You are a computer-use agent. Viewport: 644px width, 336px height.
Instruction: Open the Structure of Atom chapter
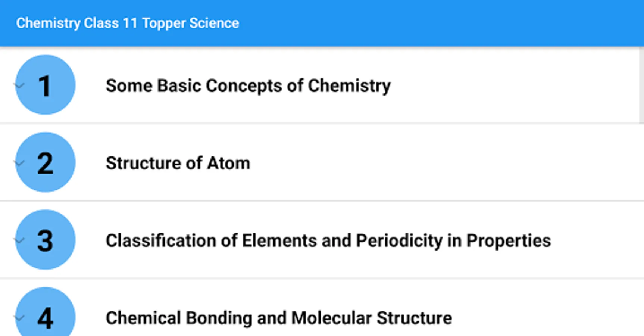[178, 163]
